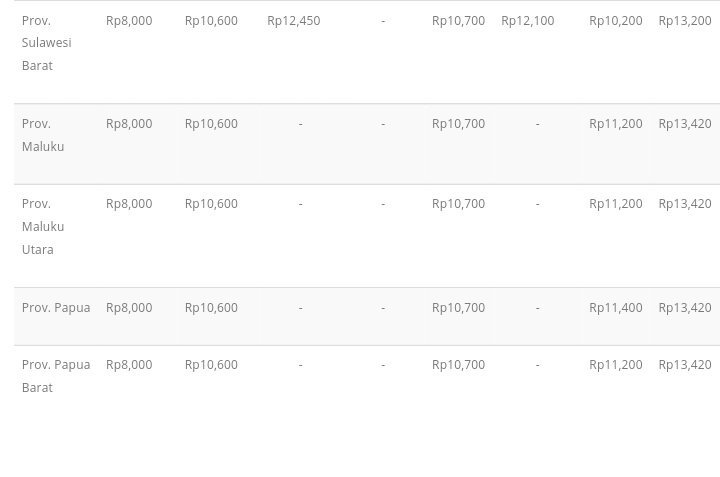Click the Rp10,200 price cell
The width and height of the screenshot is (720, 477).
click(615, 21)
